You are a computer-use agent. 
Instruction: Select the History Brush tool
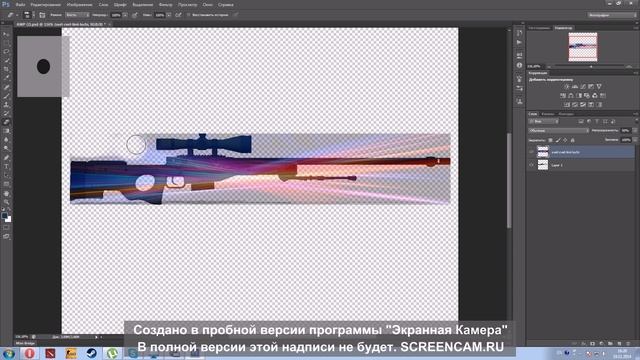(6, 113)
